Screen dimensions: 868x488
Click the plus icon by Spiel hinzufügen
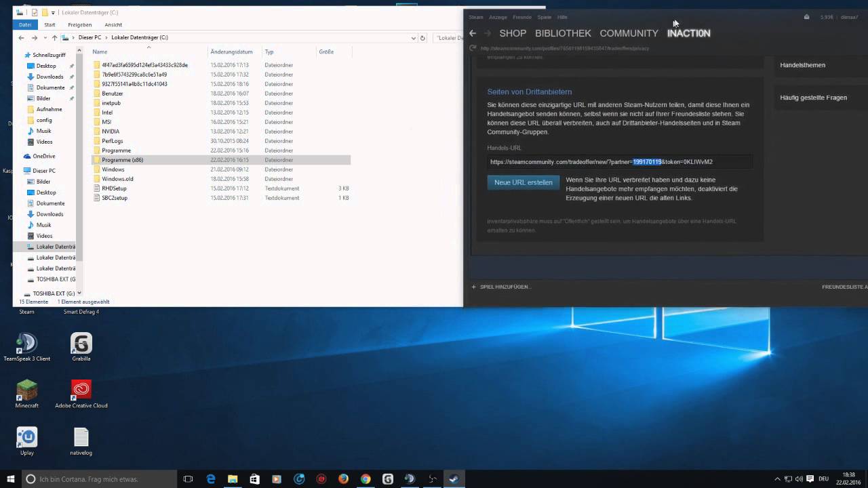[474, 287]
